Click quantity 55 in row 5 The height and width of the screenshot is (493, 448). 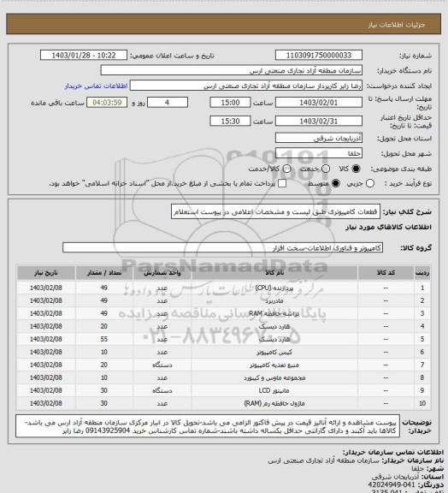pos(104,339)
